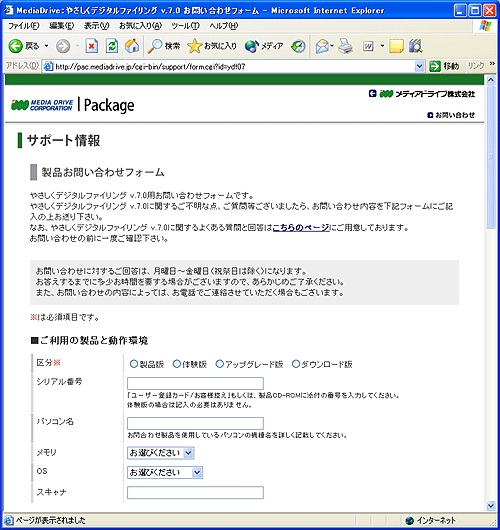Open the ツール(T) menu

(185, 26)
